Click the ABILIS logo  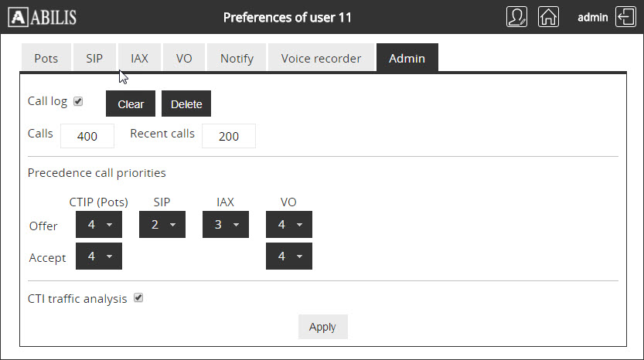coord(43,17)
